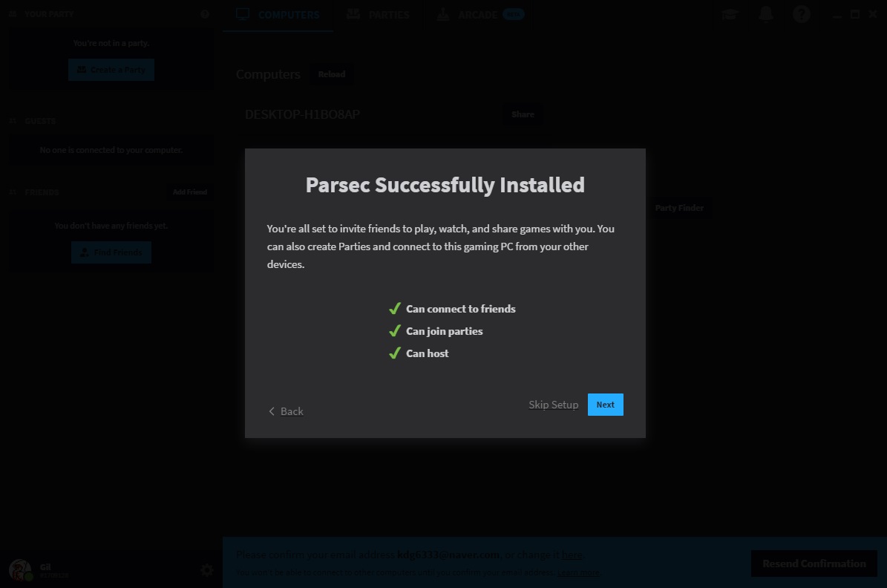The image size is (887, 588).
Task: Open the Learn more link
Action: point(578,572)
